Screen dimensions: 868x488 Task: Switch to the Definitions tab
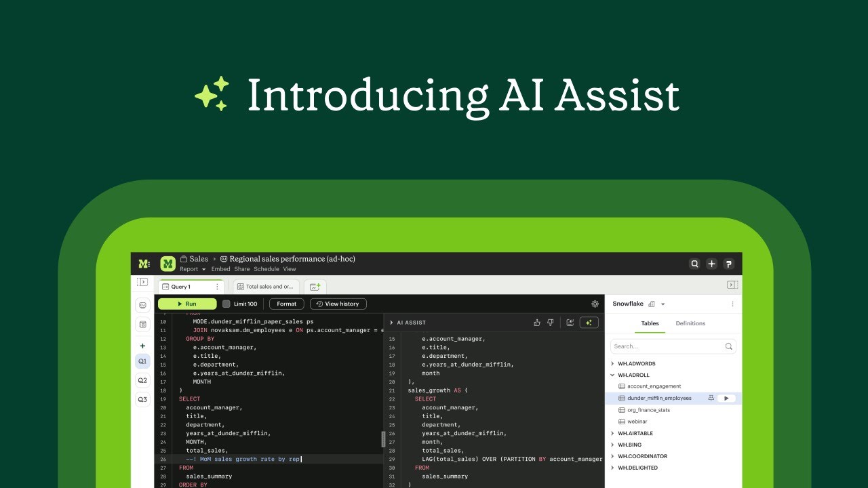coord(690,324)
